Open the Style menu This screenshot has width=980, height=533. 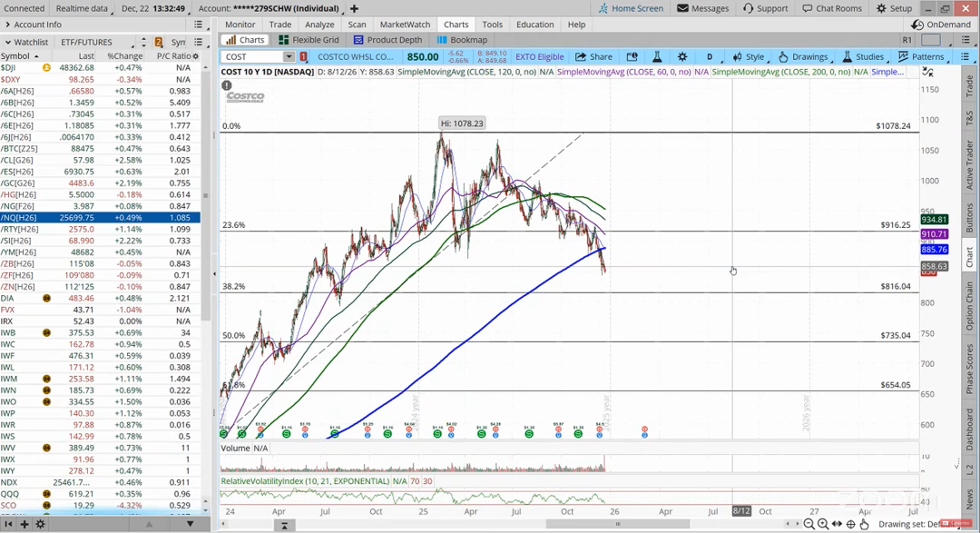[x=748, y=56]
